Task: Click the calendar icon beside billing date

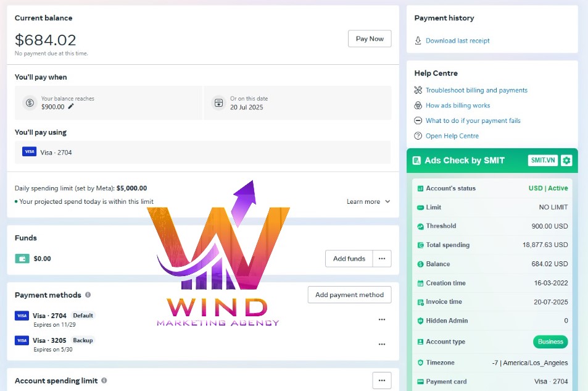Action: point(218,103)
